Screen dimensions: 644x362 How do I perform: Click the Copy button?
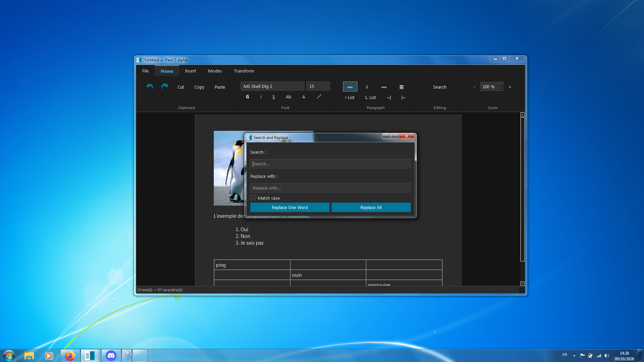(199, 87)
